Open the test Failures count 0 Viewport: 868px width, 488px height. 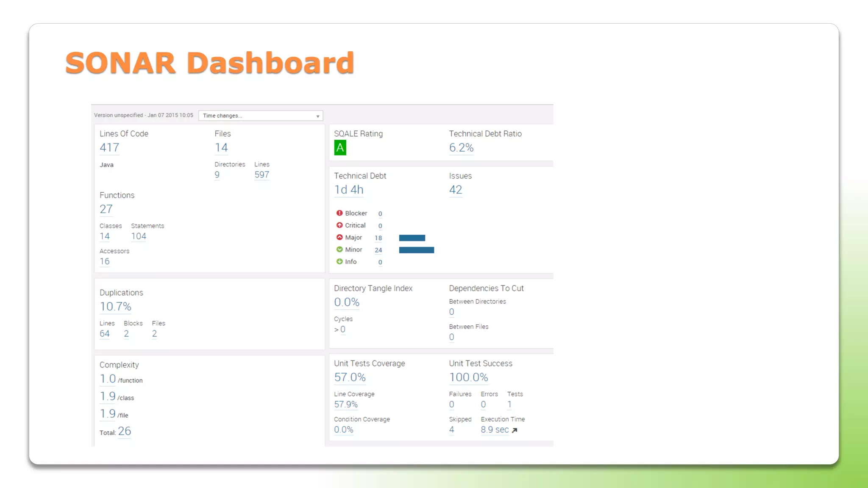[452, 405]
